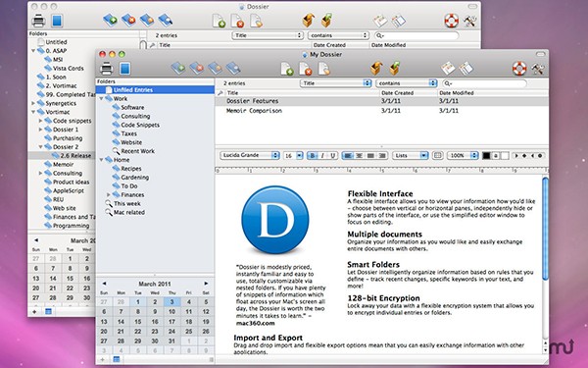Click the import box icon in My Dossier
The height and width of the screenshot is (368, 588).
click(376, 69)
